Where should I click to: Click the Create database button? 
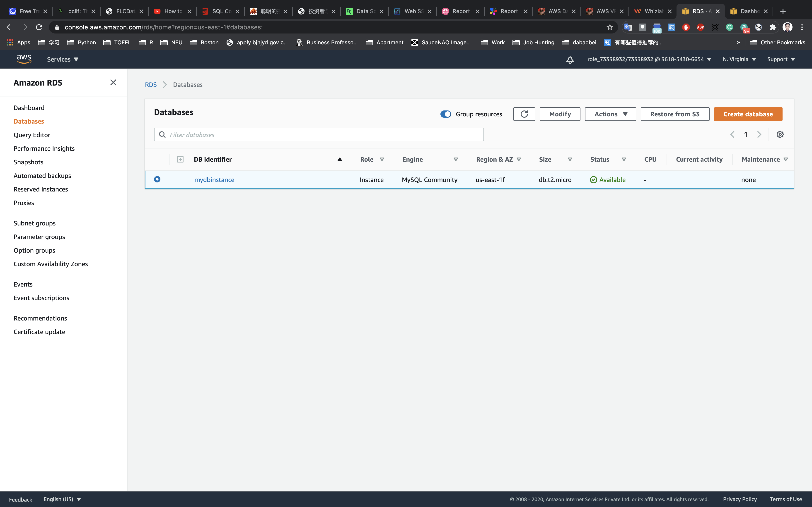pyautogui.click(x=748, y=114)
